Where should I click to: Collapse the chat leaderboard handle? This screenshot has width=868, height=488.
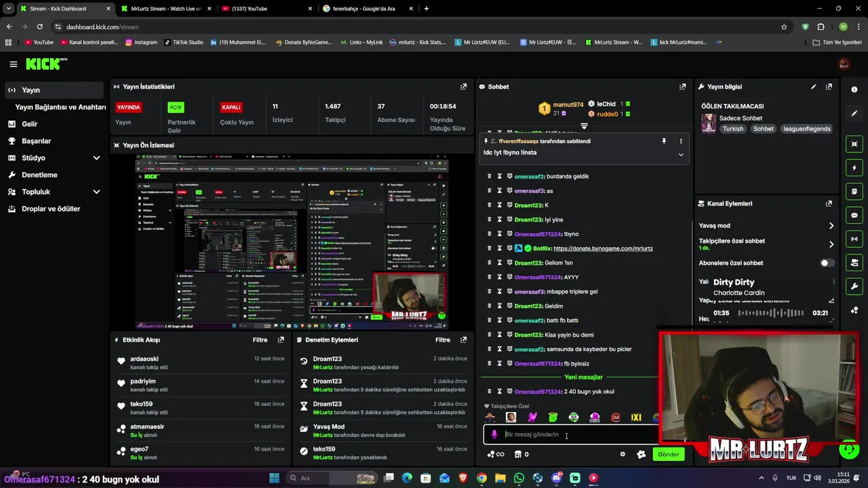point(584,126)
